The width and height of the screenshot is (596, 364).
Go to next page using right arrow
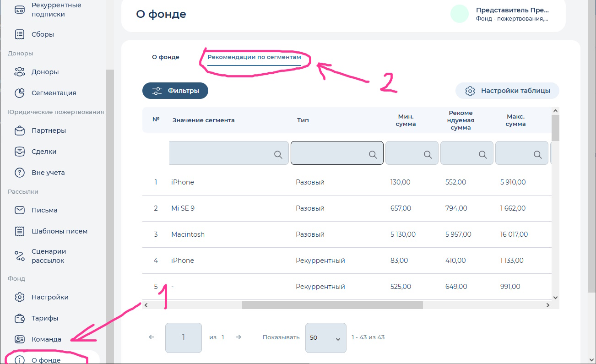[238, 337]
